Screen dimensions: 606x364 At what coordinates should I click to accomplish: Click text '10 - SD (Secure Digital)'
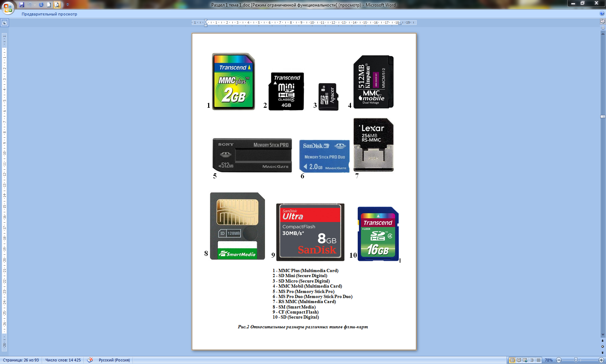coord(296,317)
